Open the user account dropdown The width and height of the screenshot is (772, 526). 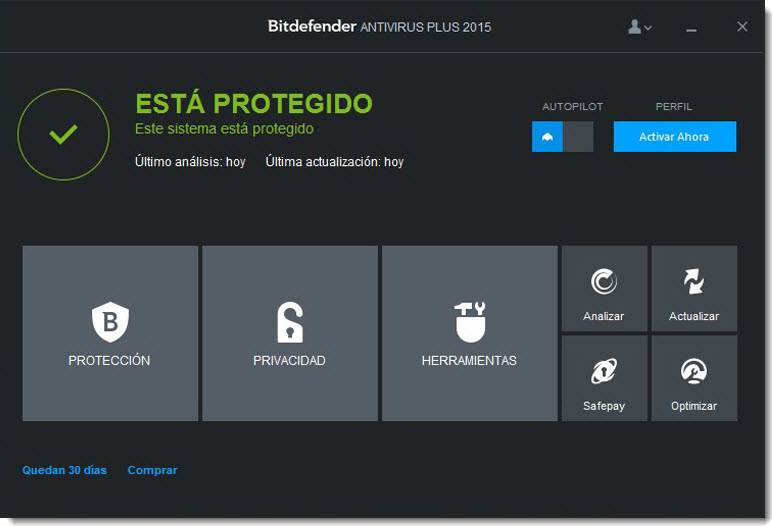click(x=640, y=27)
